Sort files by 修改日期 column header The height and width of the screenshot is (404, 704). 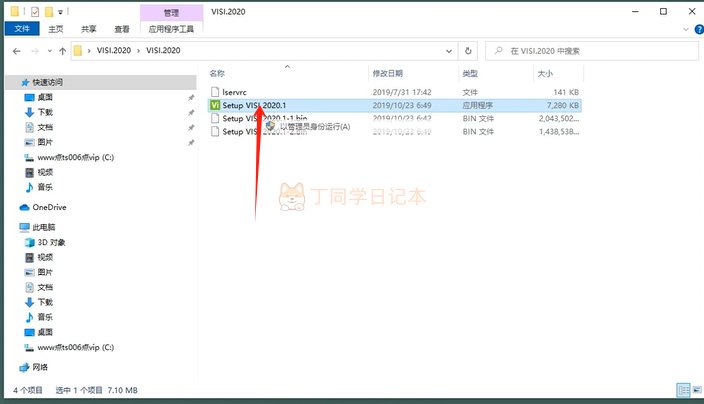pos(388,73)
